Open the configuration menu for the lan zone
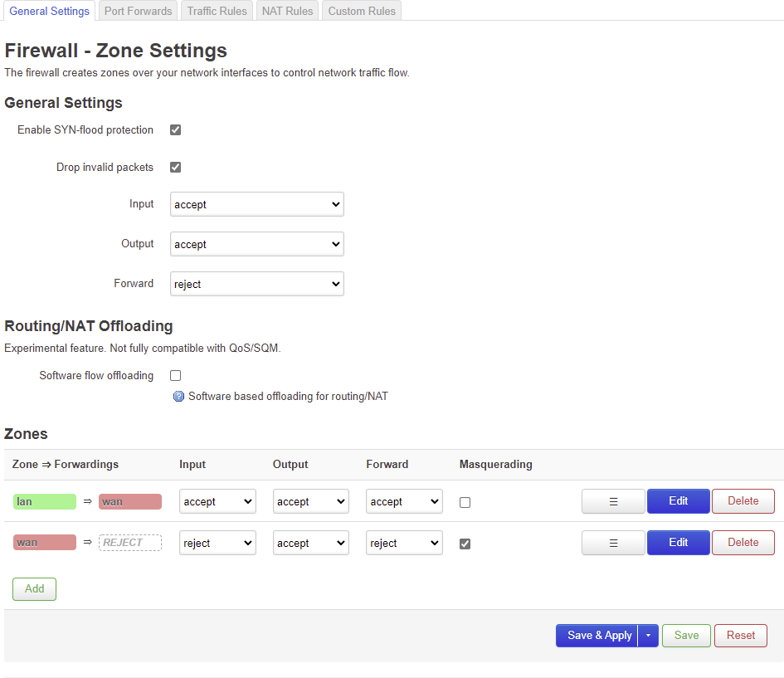This screenshot has width=784, height=678. (x=613, y=501)
